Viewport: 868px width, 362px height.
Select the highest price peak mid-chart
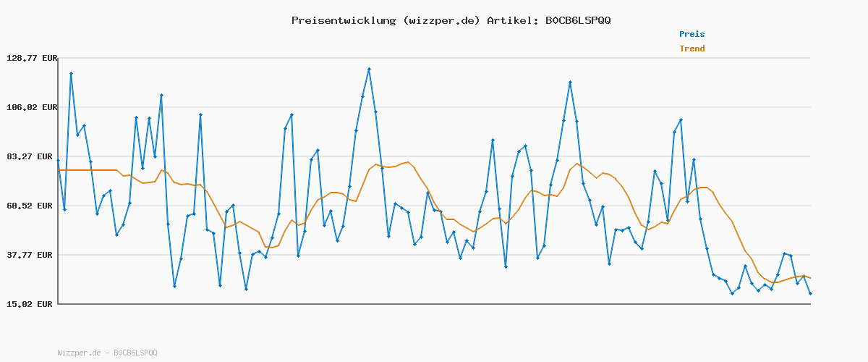(x=369, y=70)
